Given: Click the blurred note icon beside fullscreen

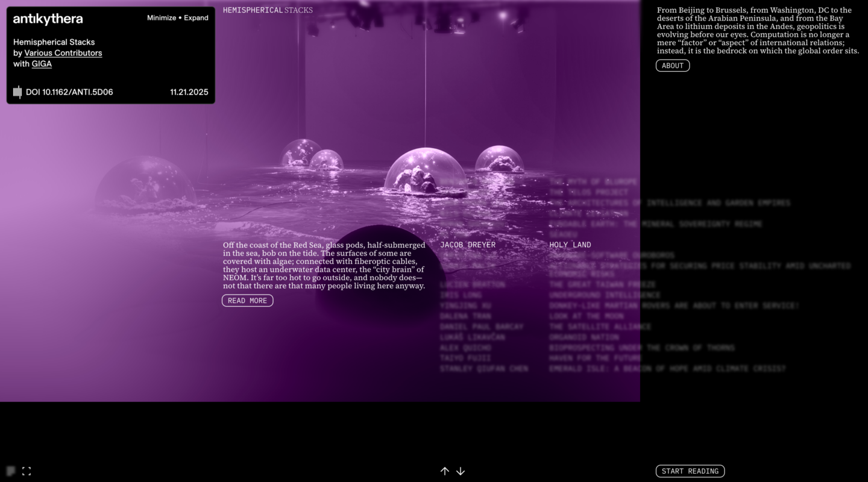Looking at the screenshot, I should pyautogui.click(x=11, y=471).
